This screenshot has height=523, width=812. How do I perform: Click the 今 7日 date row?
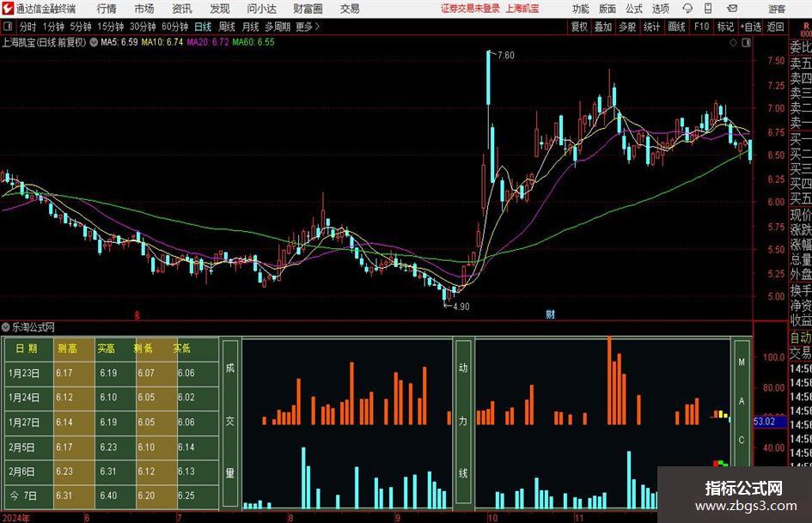(x=112, y=496)
